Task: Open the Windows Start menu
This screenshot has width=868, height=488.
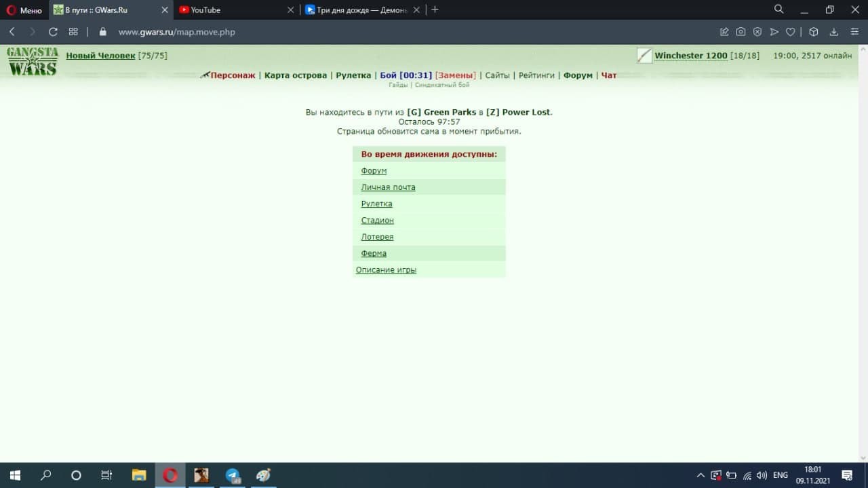Action: coord(15,475)
